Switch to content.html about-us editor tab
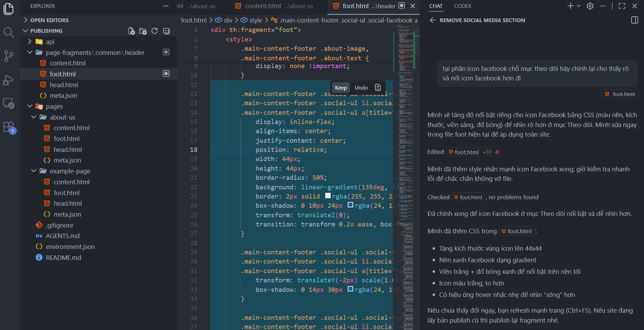The width and height of the screenshot is (644, 330). [x=279, y=6]
